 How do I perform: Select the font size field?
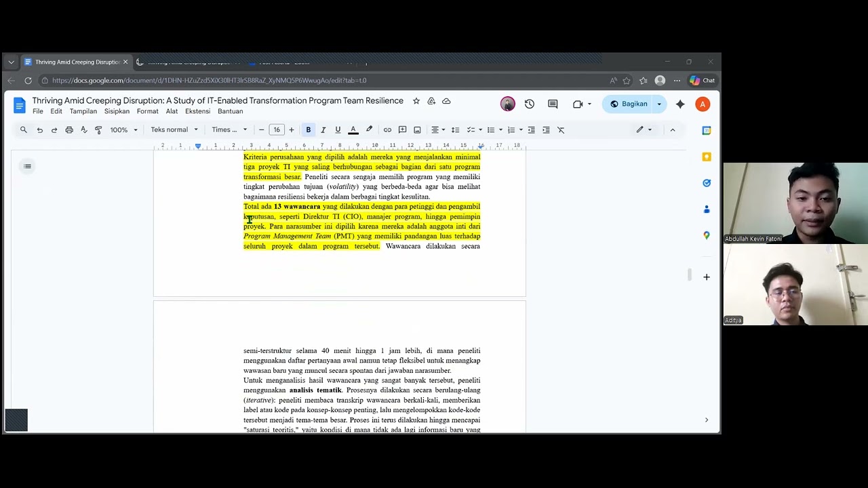pos(277,129)
